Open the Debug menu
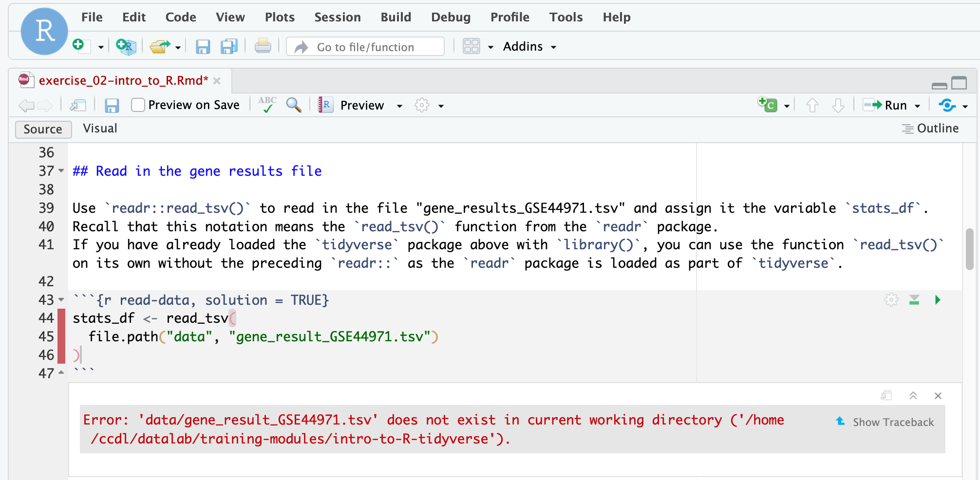Viewport: 980px width, 480px height. pyautogui.click(x=451, y=17)
